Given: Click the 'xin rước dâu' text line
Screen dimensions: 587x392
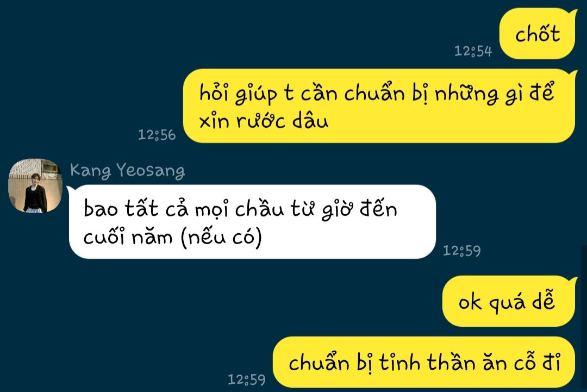Looking at the screenshot, I should (x=264, y=121).
